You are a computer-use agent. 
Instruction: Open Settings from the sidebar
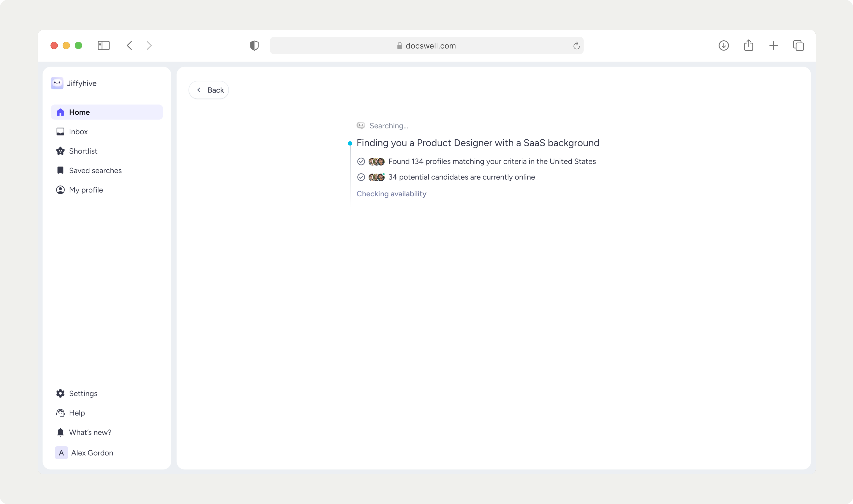pos(107,393)
